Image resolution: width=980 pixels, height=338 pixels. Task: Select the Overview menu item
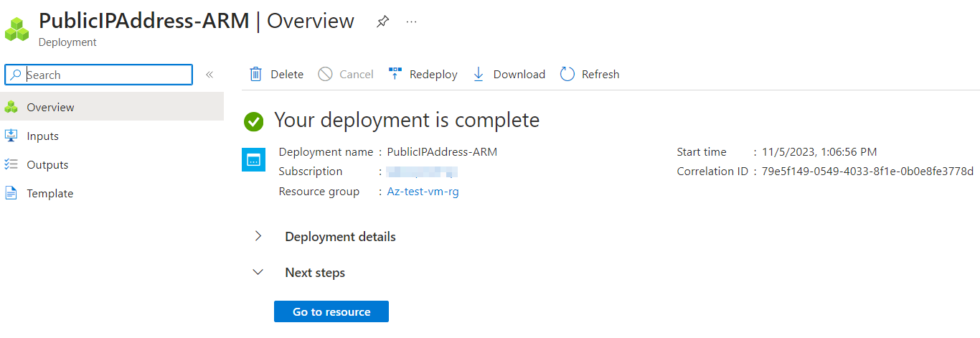[112, 107]
